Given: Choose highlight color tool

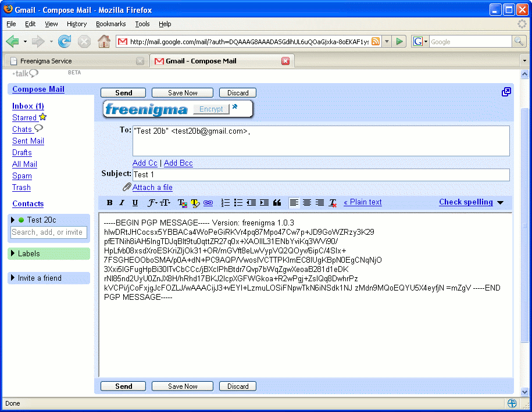Looking at the screenshot, I should coord(195,203).
